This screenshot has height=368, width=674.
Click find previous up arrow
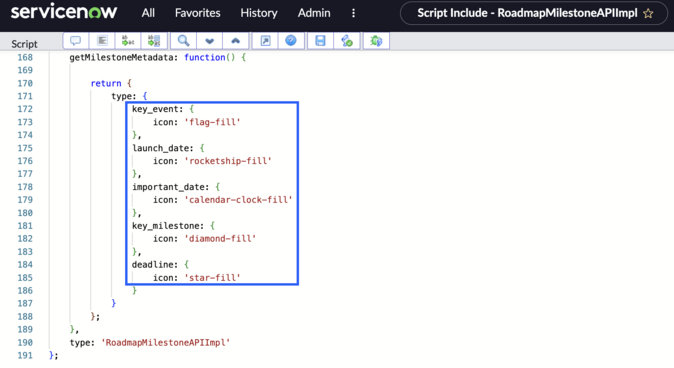pos(235,41)
